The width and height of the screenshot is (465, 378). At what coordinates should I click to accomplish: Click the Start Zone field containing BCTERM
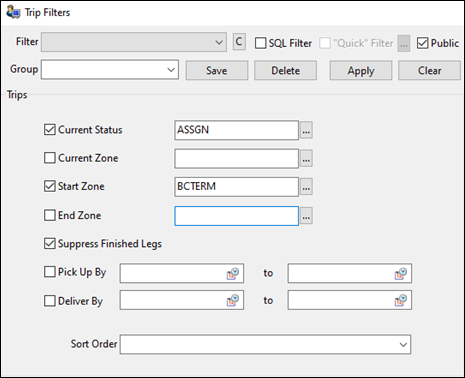click(236, 187)
